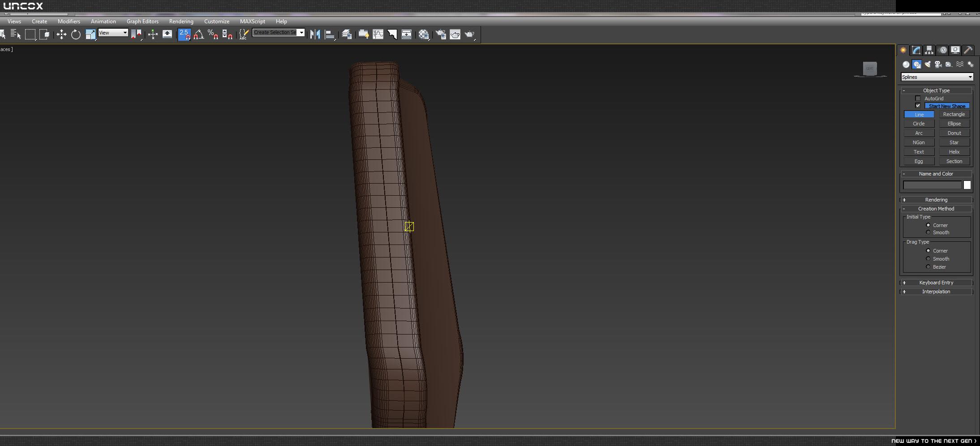980x446 pixels.
Task: Open the Curve Editor
Action: click(x=378, y=34)
